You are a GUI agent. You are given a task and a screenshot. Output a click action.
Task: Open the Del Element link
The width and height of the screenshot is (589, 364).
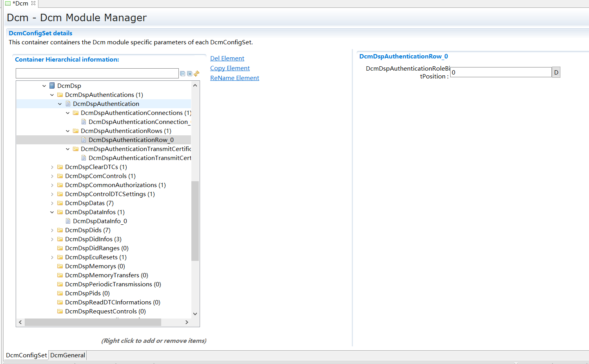point(227,58)
